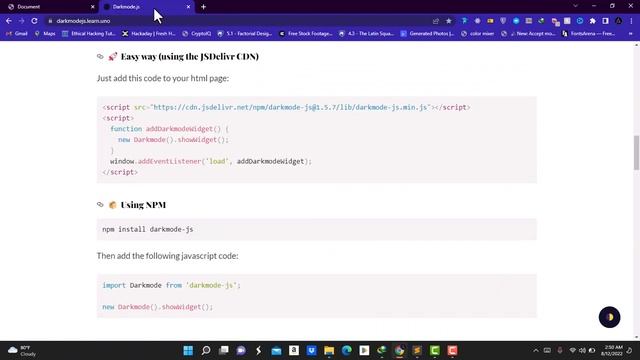Open the Generated Photos bookmark

pos(427,34)
